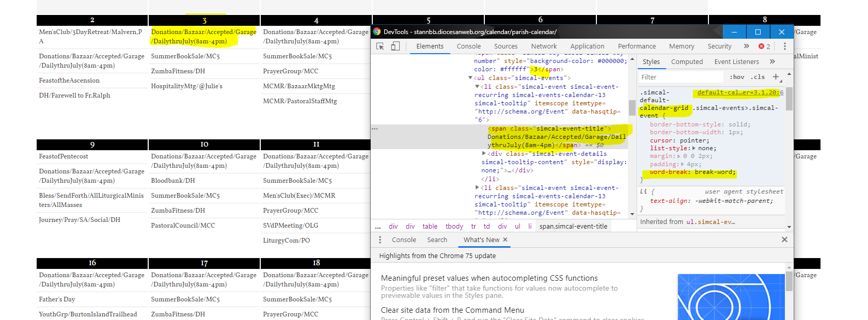Image resolution: width=868 pixels, height=320 pixels.
Task: Toggle the .cls class editor
Action: click(x=758, y=77)
